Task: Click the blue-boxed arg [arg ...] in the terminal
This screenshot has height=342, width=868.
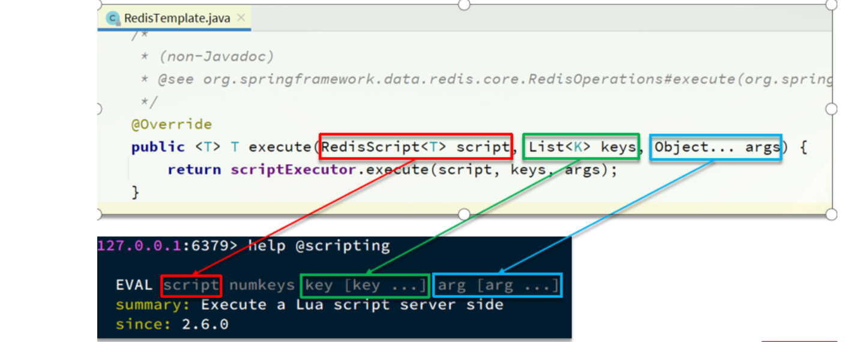Action: (x=498, y=285)
